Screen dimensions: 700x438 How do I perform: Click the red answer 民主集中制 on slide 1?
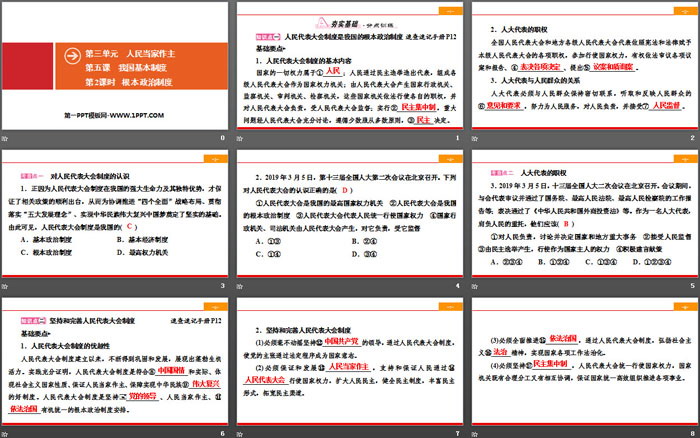tap(418, 107)
